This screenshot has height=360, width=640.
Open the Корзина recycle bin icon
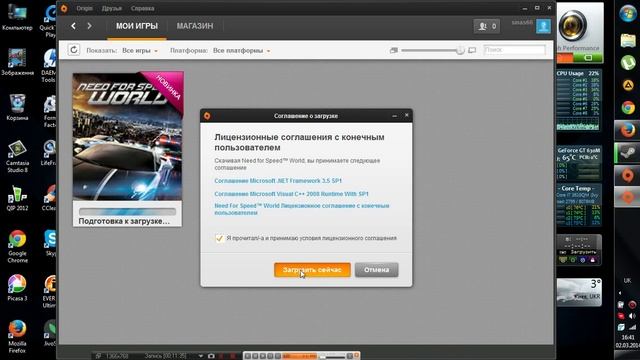(x=17, y=107)
